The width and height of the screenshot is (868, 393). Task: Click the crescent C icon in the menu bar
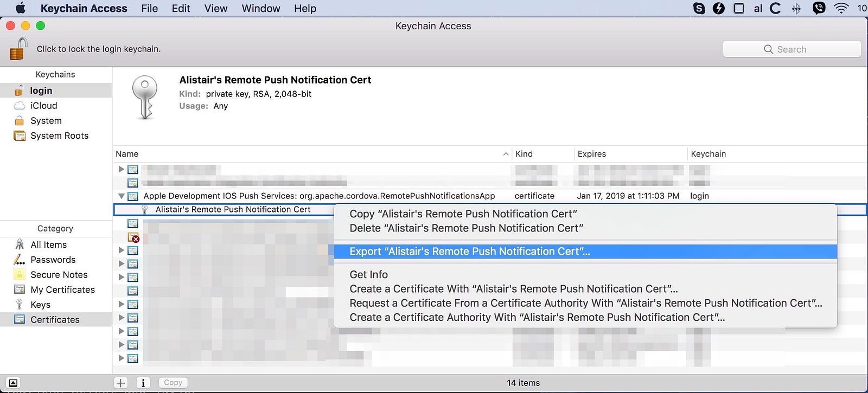pyautogui.click(x=775, y=8)
